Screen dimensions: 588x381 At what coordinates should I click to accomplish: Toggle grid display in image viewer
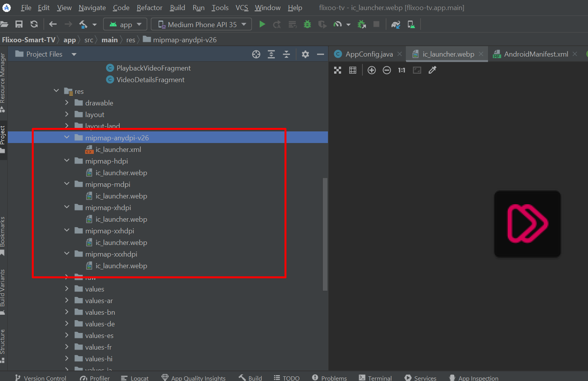click(353, 70)
